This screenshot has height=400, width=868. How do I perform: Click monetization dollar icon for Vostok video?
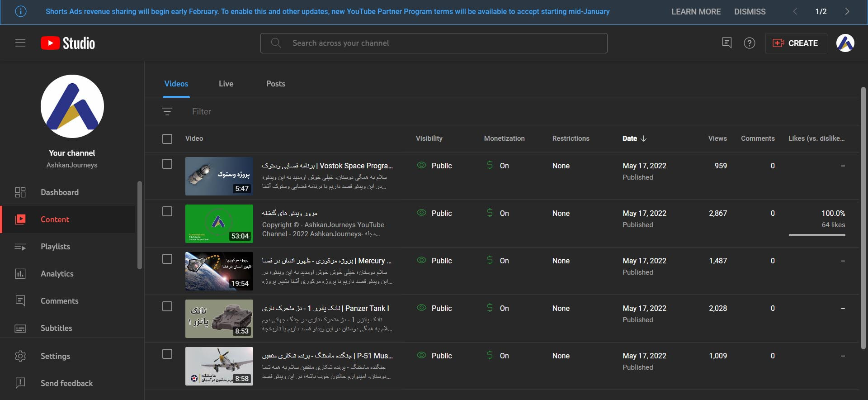click(x=490, y=166)
